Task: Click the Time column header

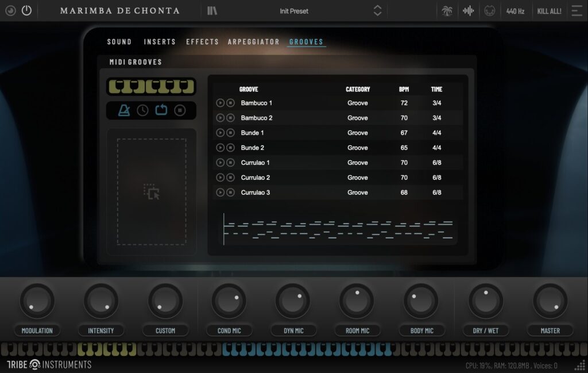Action: point(436,89)
